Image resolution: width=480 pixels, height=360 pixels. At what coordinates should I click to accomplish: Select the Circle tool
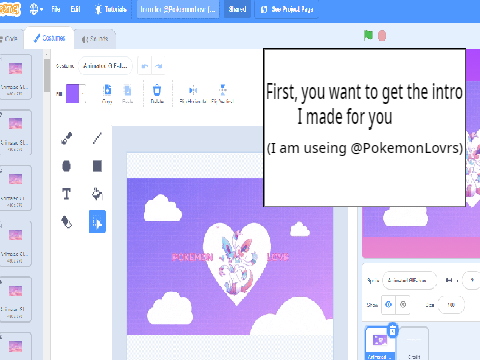click(x=66, y=166)
